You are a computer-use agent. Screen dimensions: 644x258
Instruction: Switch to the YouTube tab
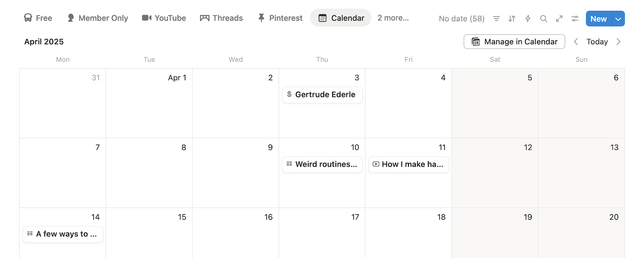[x=164, y=18]
